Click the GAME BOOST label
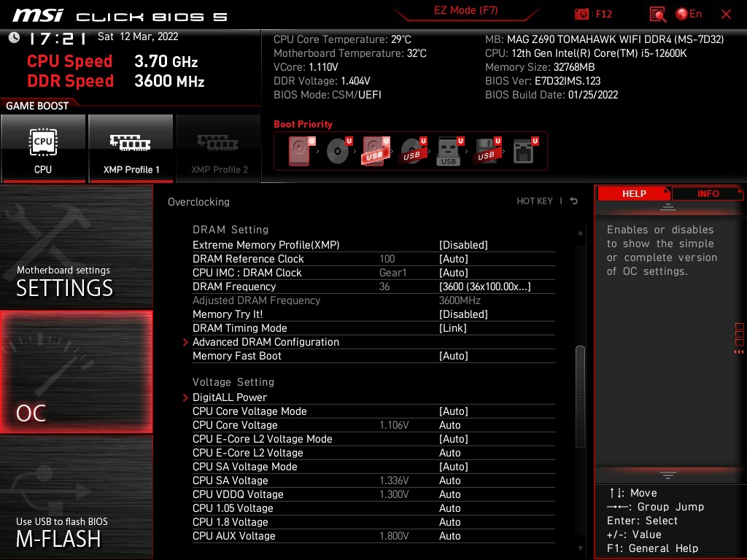747x560 pixels. coord(37,106)
